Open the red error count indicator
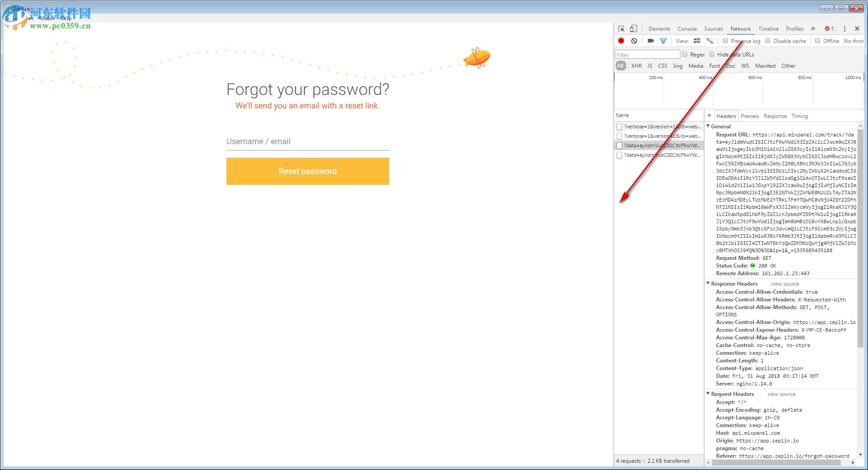868x470 pixels. click(830, 28)
